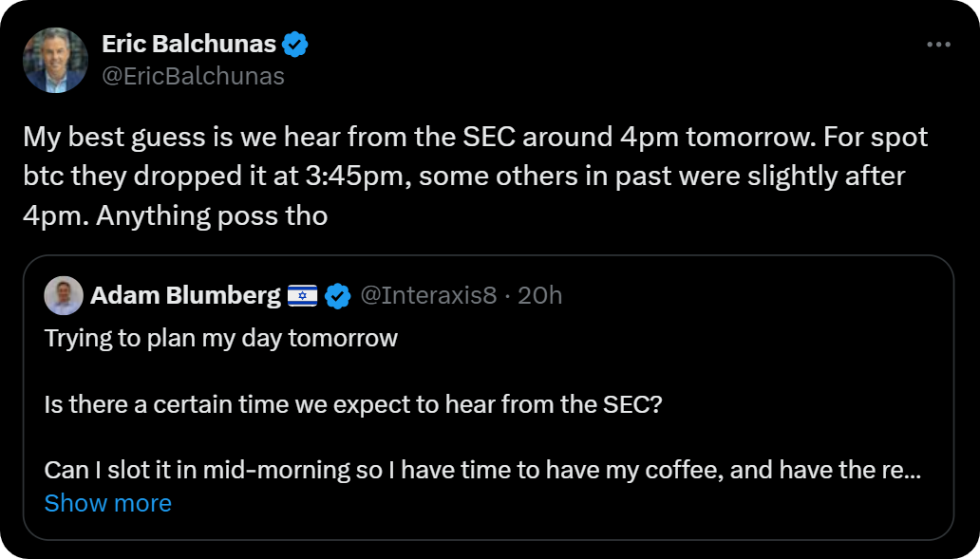Open the Adam Blumberg name in the quoted tweet
The height and width of the screenshot is (559, 980).
click(x=185, y=296)
